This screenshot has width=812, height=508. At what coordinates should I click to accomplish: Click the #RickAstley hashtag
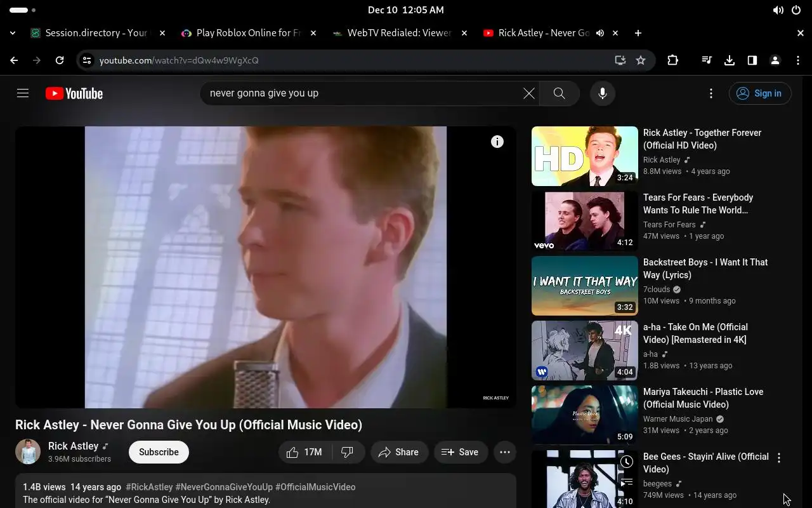149,487
